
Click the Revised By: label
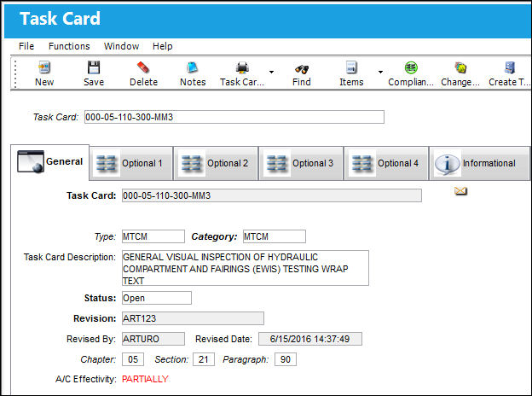91,339
